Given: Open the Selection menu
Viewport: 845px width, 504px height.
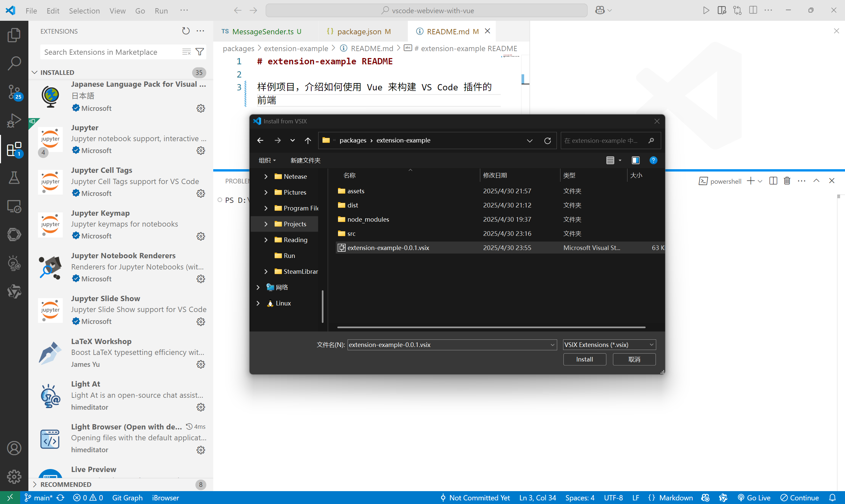Looking at the screenshot, I should point(84,11).
